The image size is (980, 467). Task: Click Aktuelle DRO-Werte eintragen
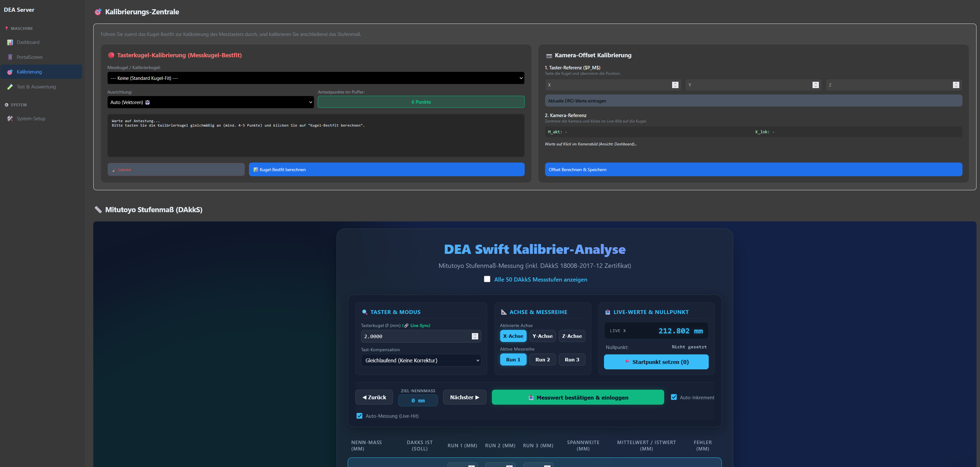tap(753, 101)
